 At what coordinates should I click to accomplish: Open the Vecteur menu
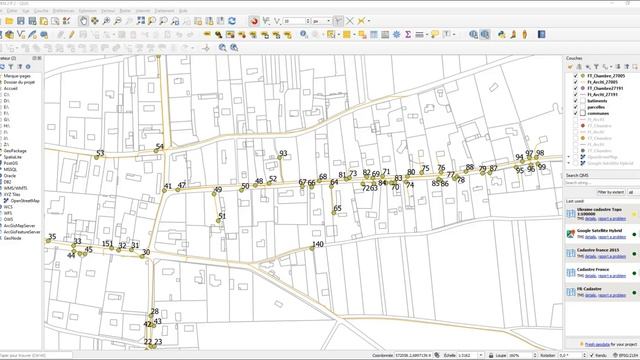(x=108, y=11)
